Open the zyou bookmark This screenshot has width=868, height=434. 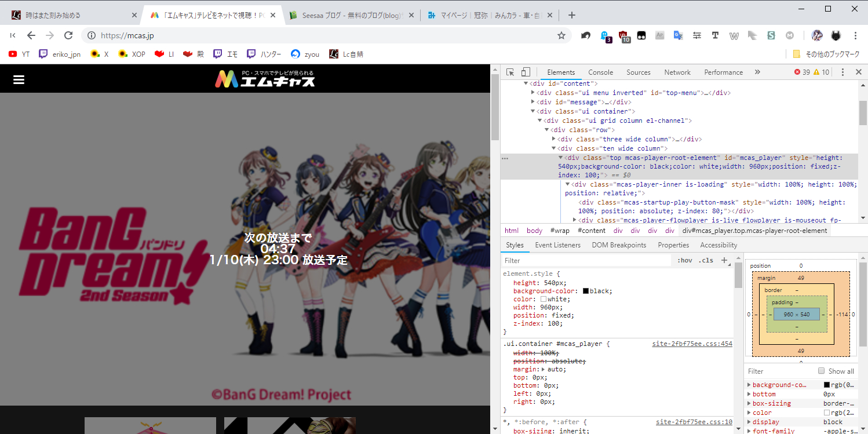pyautogui.click(x=305, y=54)
